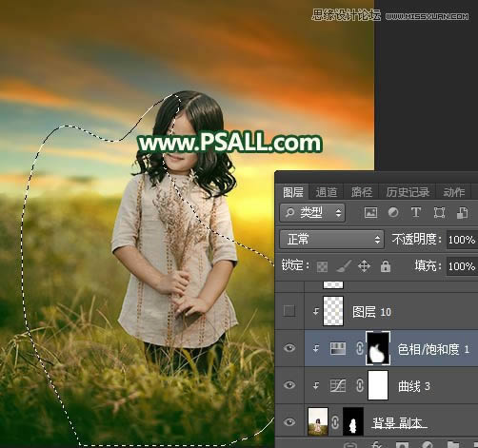Lock image pixels brush icon
The image size is (478, 448).
tap(344, 266)
